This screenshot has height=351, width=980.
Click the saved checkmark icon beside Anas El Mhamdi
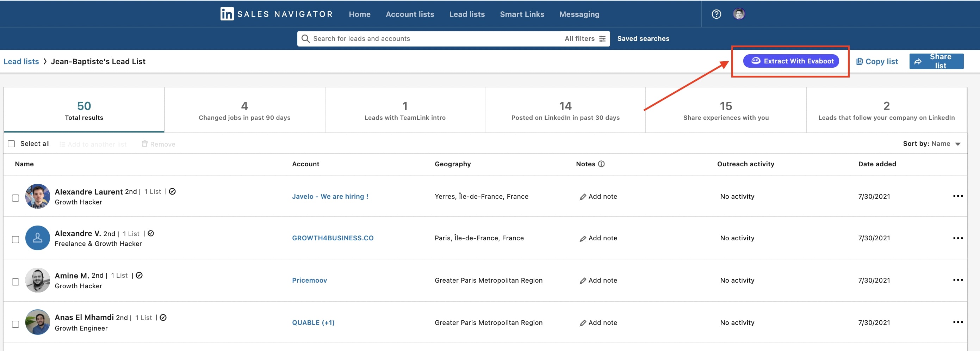point(163,318)
